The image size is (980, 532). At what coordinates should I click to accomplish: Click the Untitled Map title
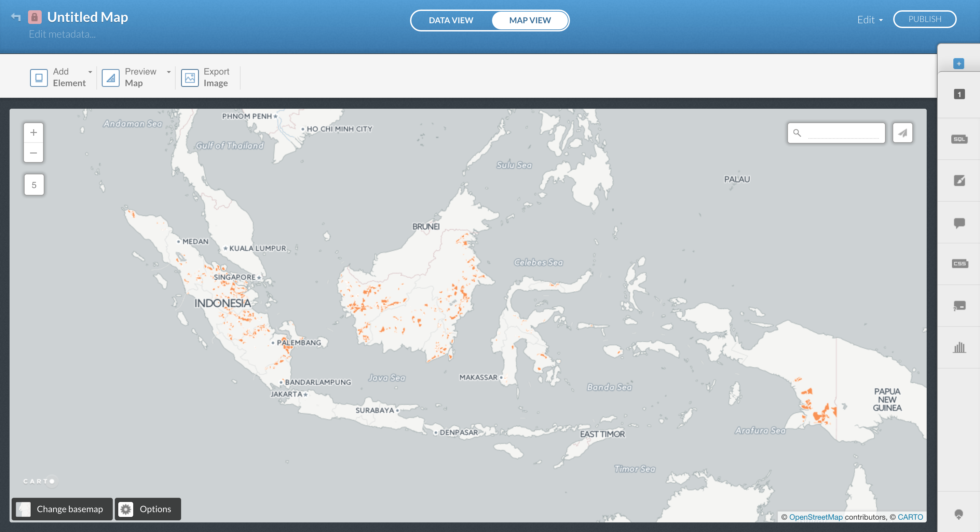pos(87,17)
